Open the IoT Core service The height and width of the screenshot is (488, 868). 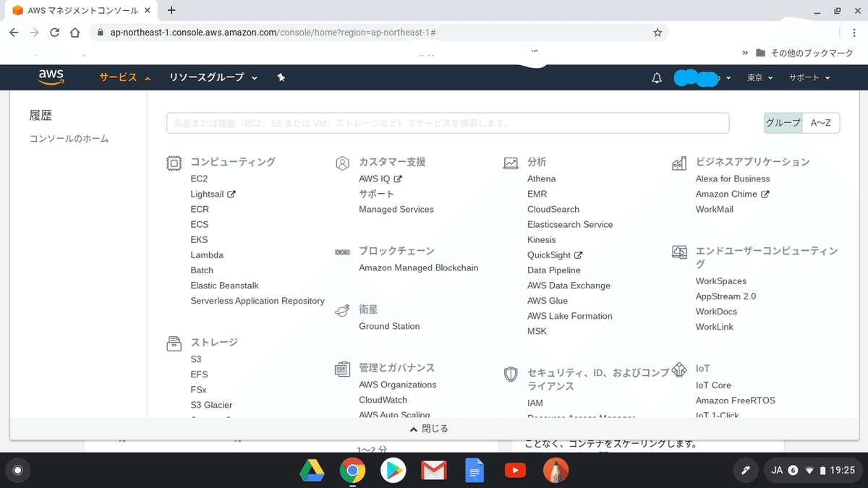click(x=713, y=385)
